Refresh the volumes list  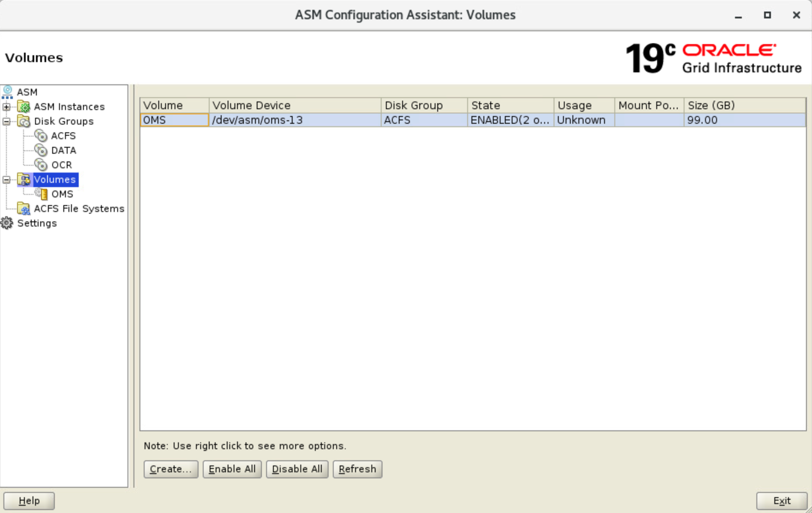pyautogui.click(x=357, y=469)
